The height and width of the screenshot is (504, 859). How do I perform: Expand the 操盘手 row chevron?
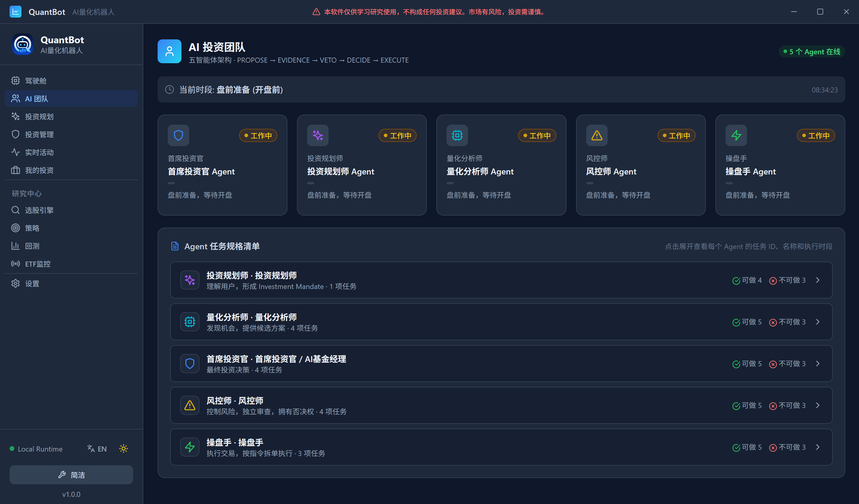818,447
